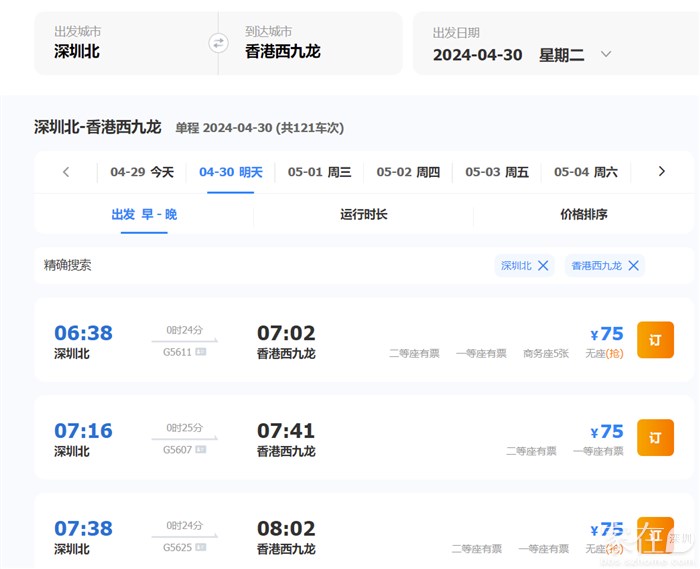Sort by 运行时长 travel duration
Image resolution: width=700 pixels, height=569 pixels.
(x=363, y=214)
